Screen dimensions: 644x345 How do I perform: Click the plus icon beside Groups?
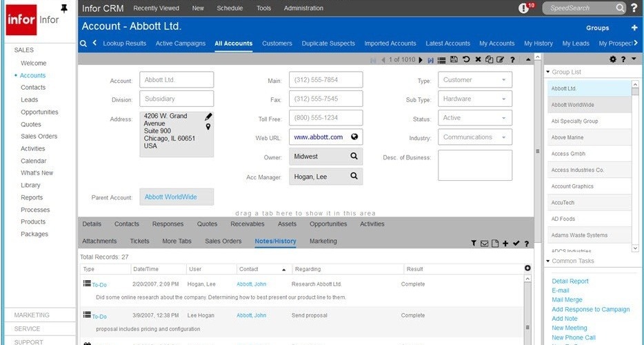(x=634, y=28)
